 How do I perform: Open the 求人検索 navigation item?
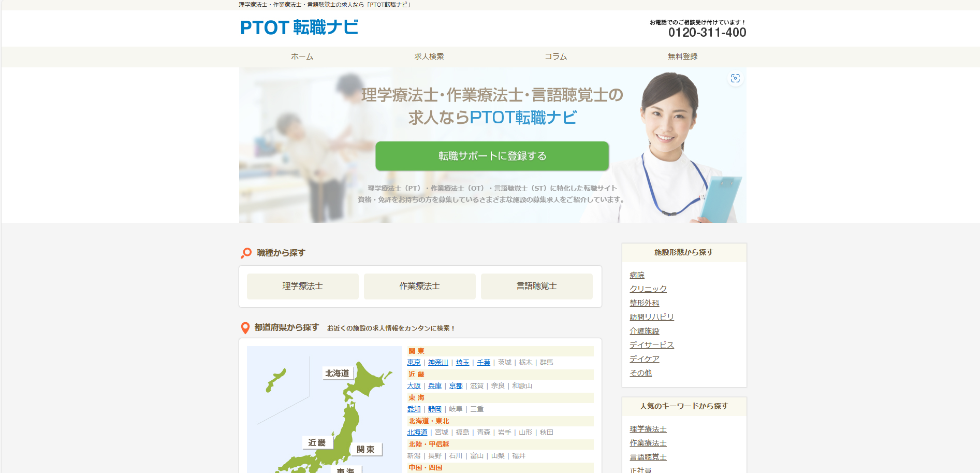pos(429,56)
